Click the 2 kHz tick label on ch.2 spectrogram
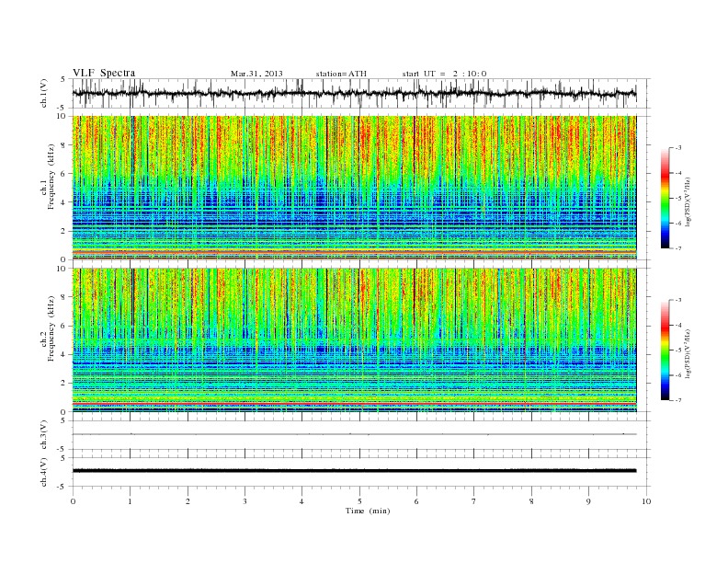This screenshot has height=563, width=728. [63, 384]
